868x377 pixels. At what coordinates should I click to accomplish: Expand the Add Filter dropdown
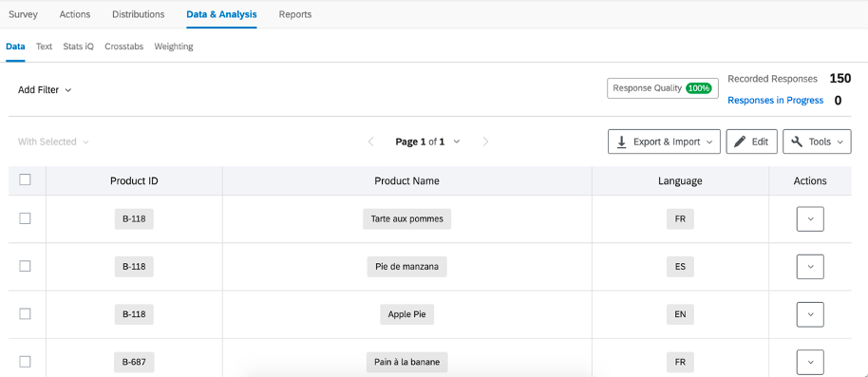(45, 89)
